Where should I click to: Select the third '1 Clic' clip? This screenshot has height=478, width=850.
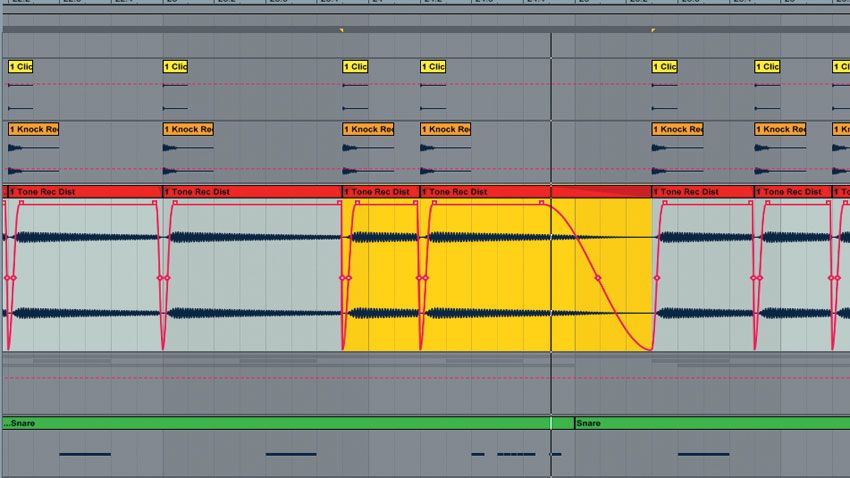[x=355, y=67]
